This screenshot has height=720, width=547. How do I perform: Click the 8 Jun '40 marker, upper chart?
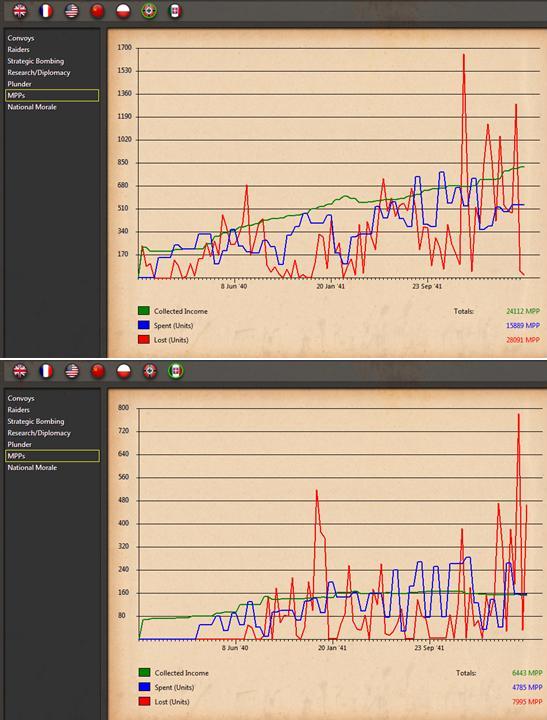[x=234, y=286]
